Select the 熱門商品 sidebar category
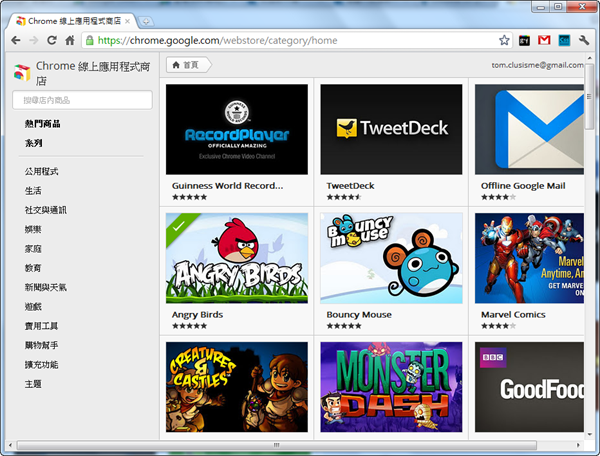This screenshot has height=456, width=600. click(42, 124)
